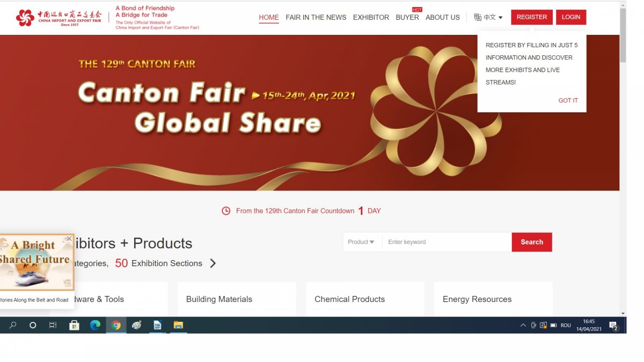Open Cortana circle in taskbar

pyautogui.click(x=33, y=325)
